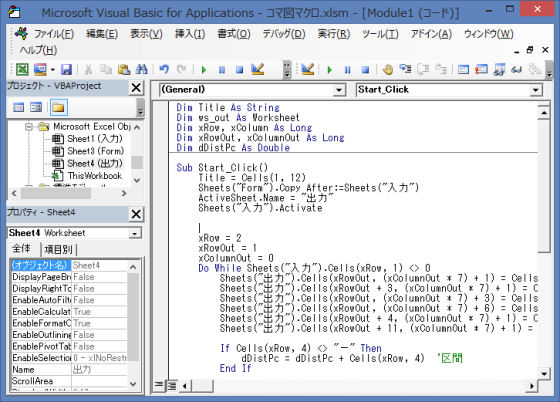This screenshot has height=402, width=560.
Task: Collapse the Microsoft Excel Objects tree node
Action: (x=29, y=127)
